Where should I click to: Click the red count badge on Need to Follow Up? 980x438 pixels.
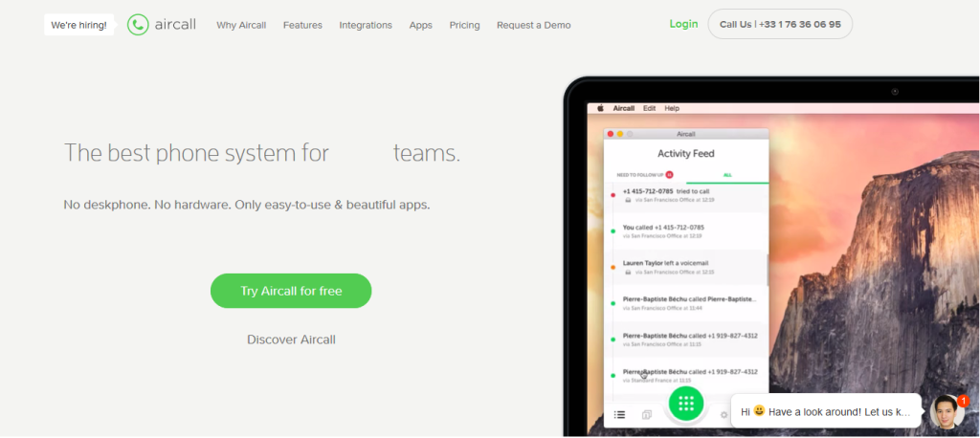(x=669, y=175)
